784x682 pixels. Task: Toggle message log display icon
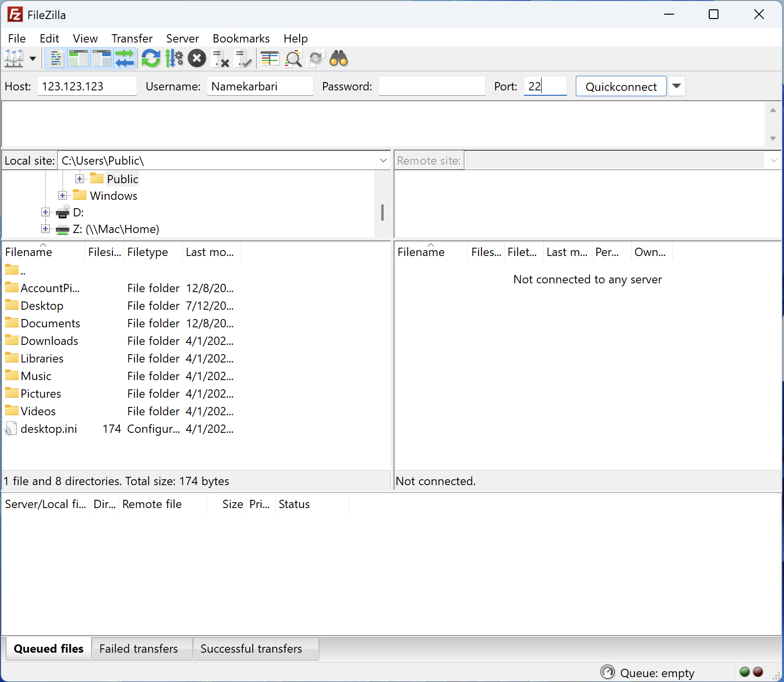pyautogui.click(x=56, y=59)
